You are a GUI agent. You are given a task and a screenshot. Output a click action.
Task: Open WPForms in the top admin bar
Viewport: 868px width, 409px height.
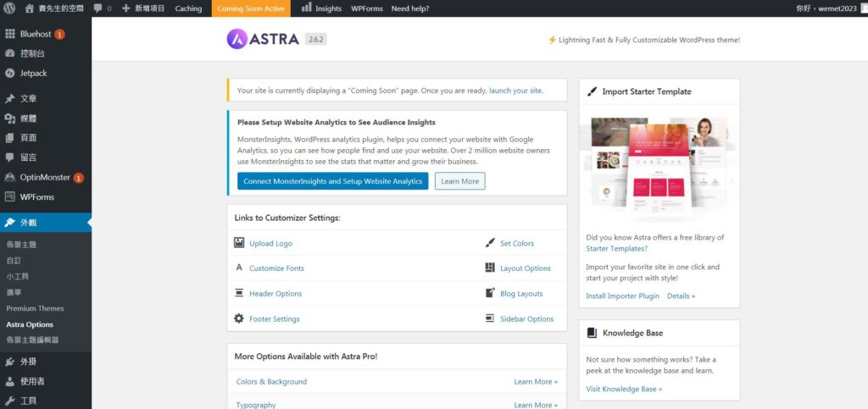[366, 8]
